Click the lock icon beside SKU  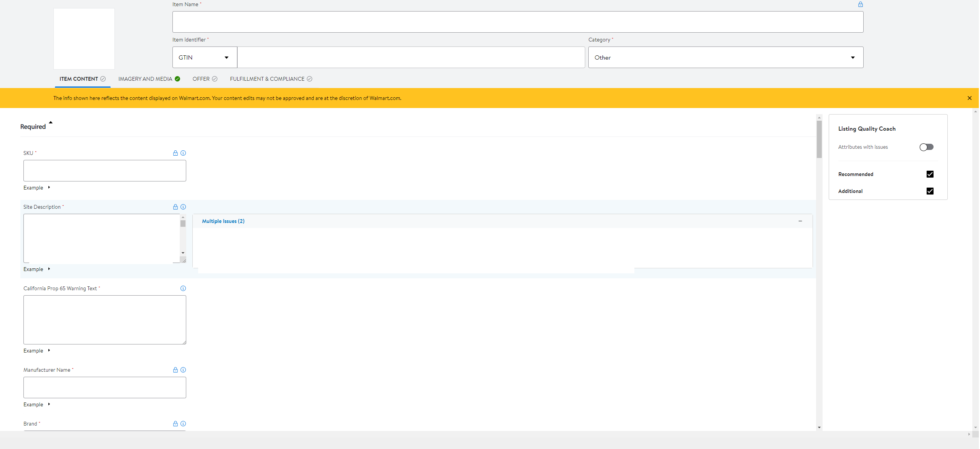tap(175, 153)
